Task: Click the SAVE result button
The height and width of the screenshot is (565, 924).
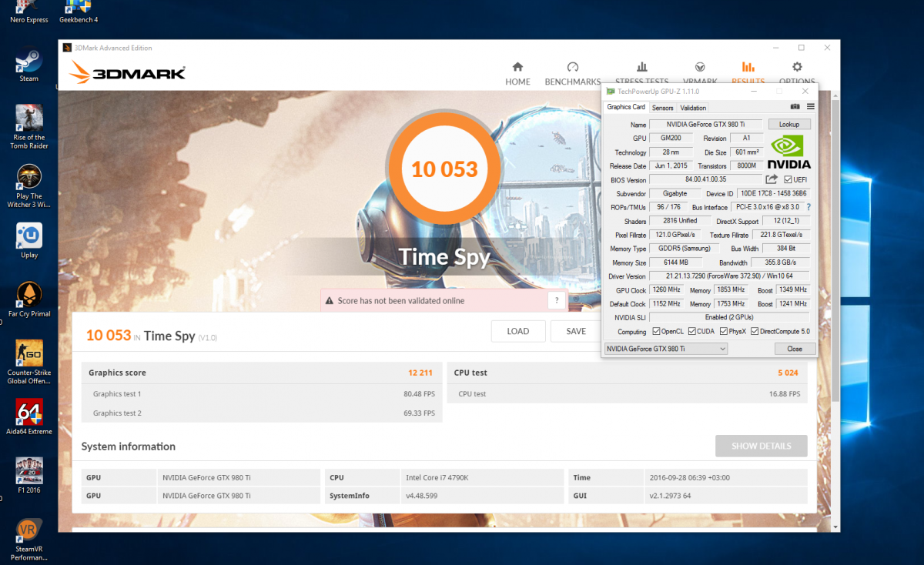Action: (x=576, y=332)
